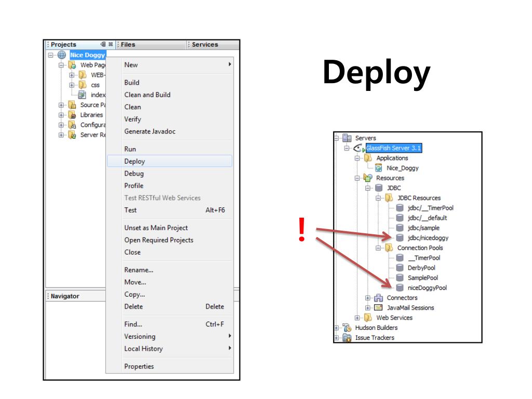Viewport: 532px width, 399px height.
Task: Click the Hudson Builders icon
Action: pyautogui.click(x=347, y=328)
